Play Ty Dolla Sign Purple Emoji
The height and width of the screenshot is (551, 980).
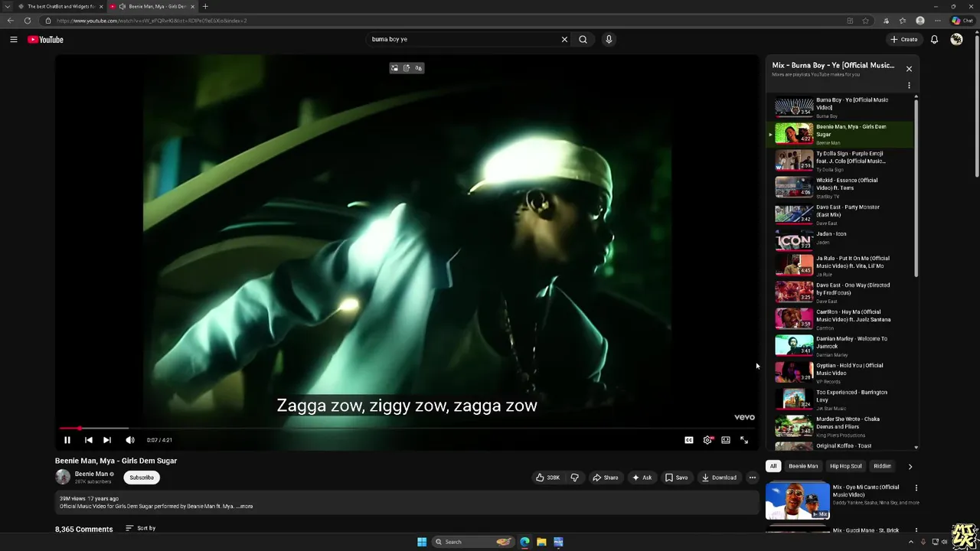(840, 161)
